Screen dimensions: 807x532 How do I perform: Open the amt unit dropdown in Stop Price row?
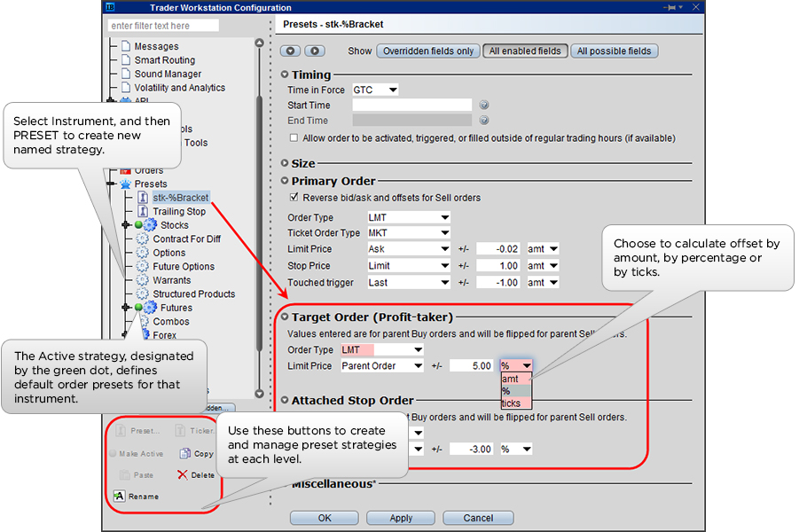(543, 265)
